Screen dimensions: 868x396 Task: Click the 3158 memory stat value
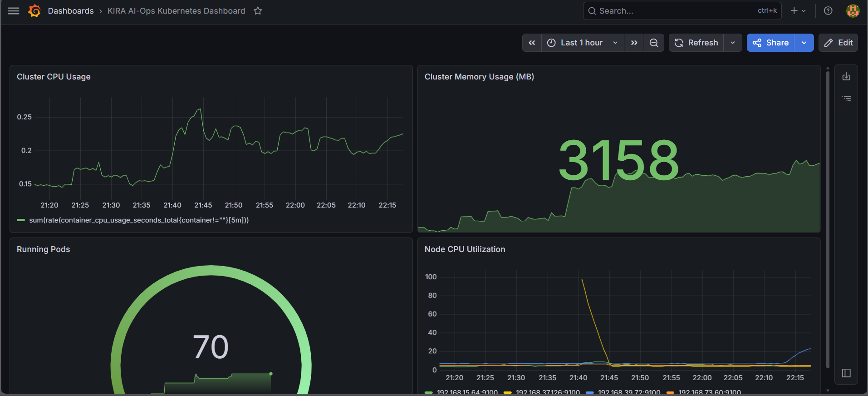pyautogui.click(x=618, y=160)
